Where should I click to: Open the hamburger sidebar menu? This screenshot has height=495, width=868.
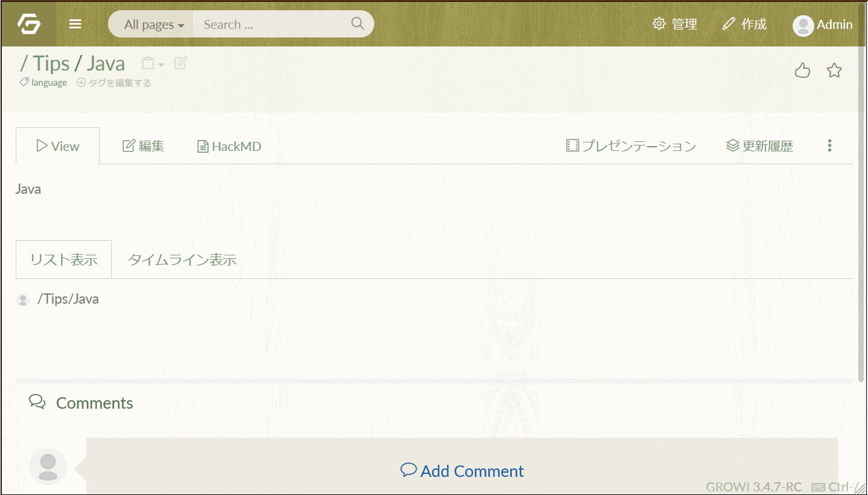click(x=75, y=25)
